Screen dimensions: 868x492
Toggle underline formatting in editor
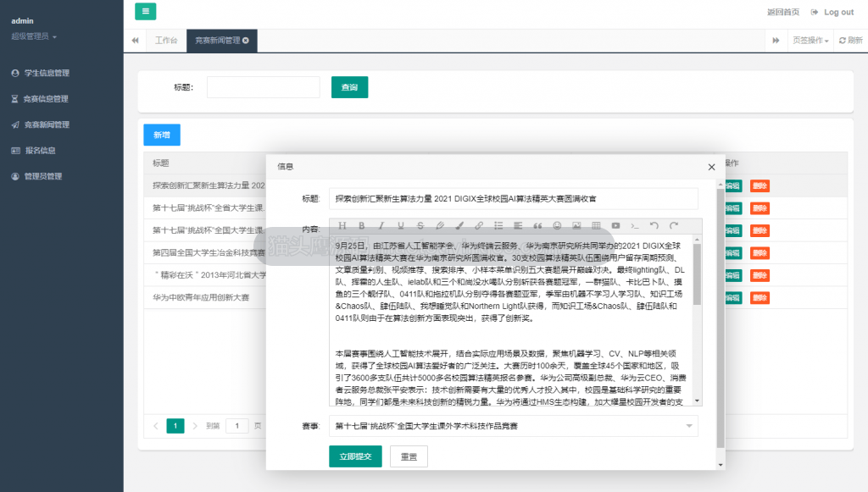coord(401,225)
